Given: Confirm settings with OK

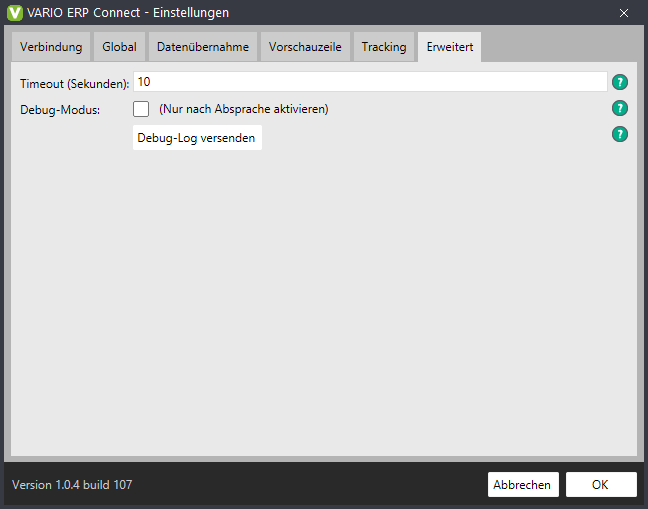Looking at the screenshot, I should coord(601,485).
